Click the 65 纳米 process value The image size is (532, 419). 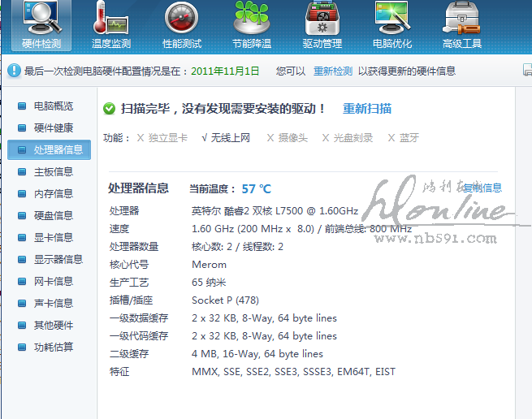click(x=209, y=283)
